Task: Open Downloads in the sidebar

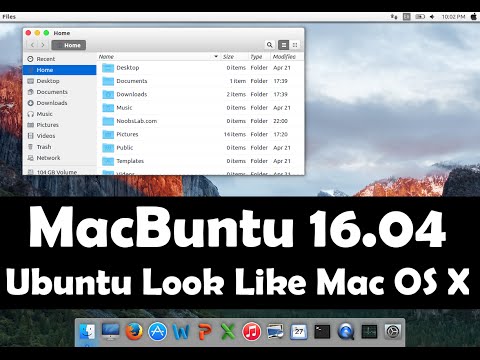Action: click(x=59, y=103)
